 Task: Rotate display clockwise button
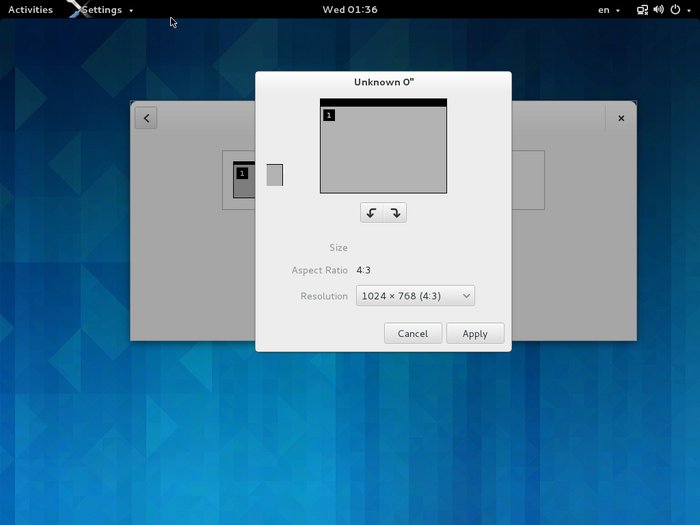tap(395, 213)
